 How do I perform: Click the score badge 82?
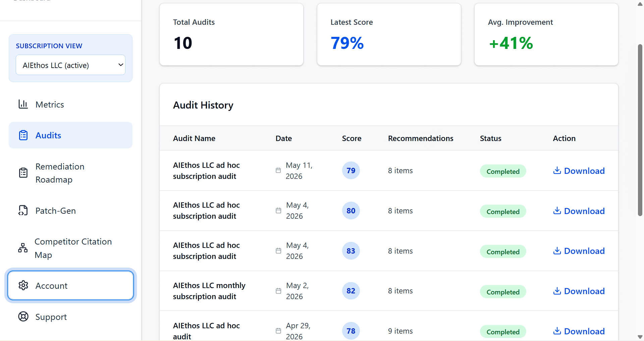[x=351, y=291]
